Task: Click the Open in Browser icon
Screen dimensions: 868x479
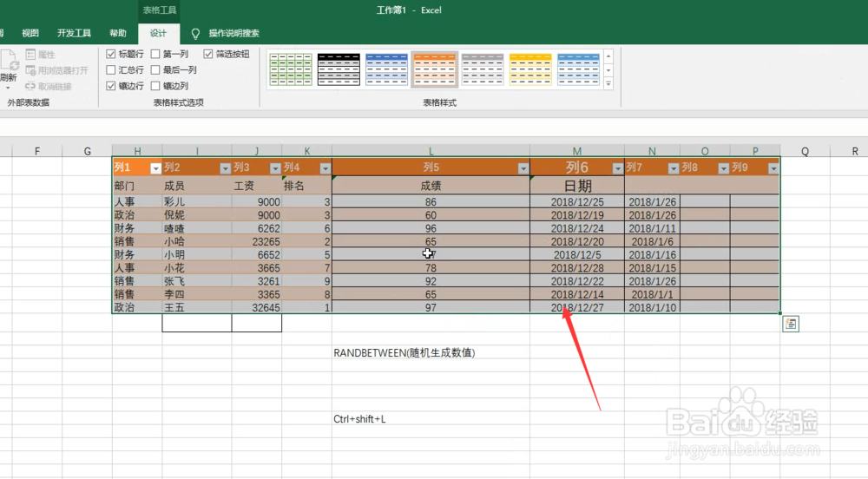Action: click(30, 70)
